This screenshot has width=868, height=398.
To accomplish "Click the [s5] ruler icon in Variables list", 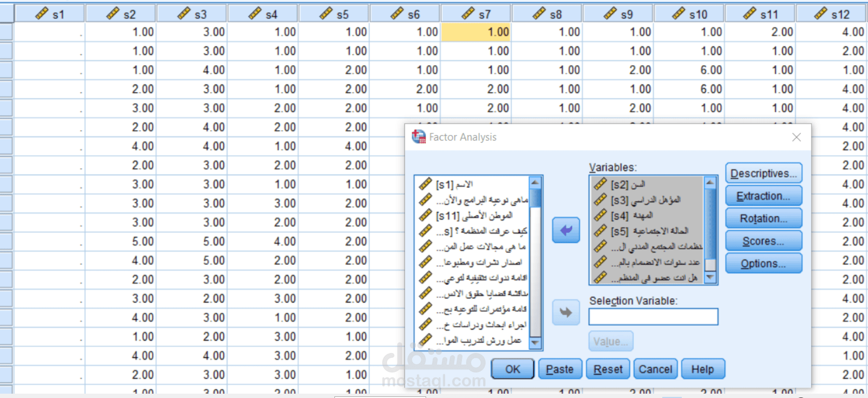I will pos(600,231).
